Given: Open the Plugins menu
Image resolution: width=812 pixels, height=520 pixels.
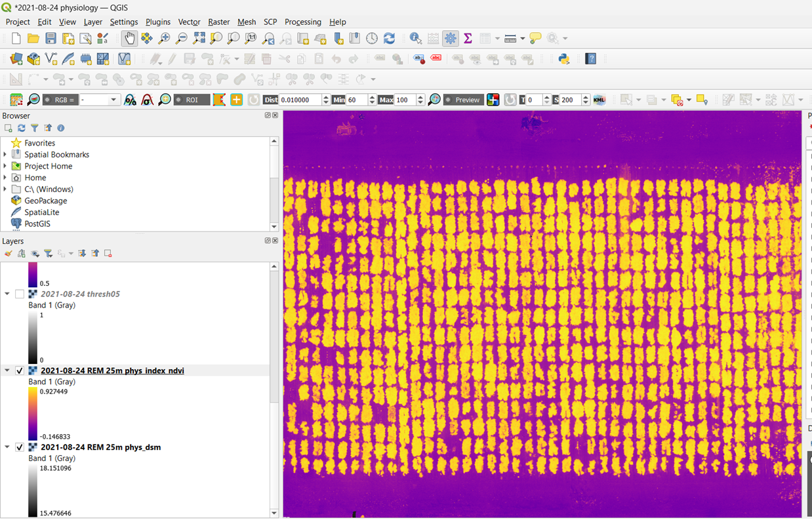Looking at the screenshot, I should [x=158, y=22].
